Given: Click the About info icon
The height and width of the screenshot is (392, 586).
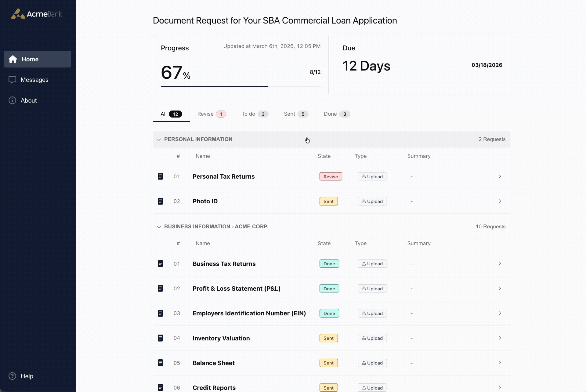Looking at the screenshot, I should pos(12,100).
